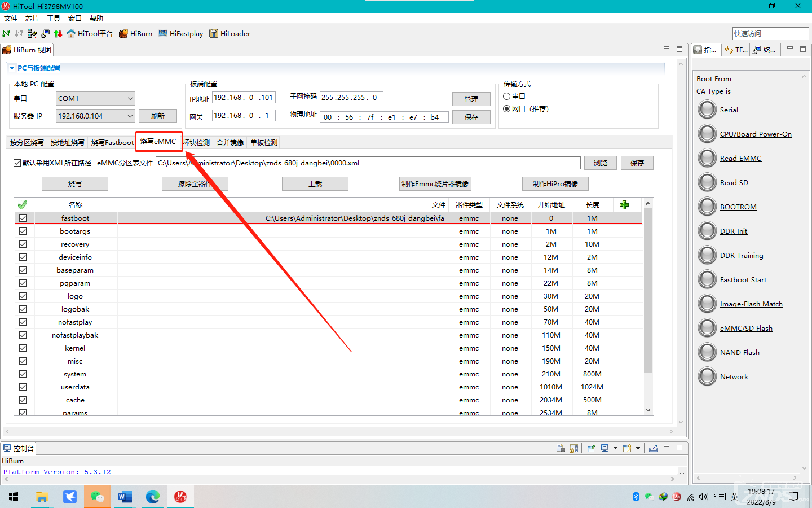Click the pin console icon
The height and width of the screenshot is (508, 812).
[x=591, y=448]
